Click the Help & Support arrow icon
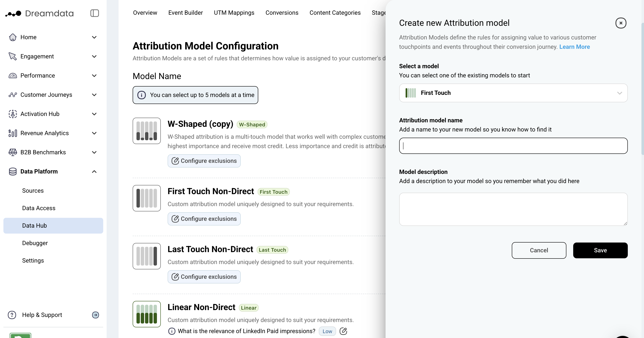Screen dimensions: 644x338 (x=95, y=315)
